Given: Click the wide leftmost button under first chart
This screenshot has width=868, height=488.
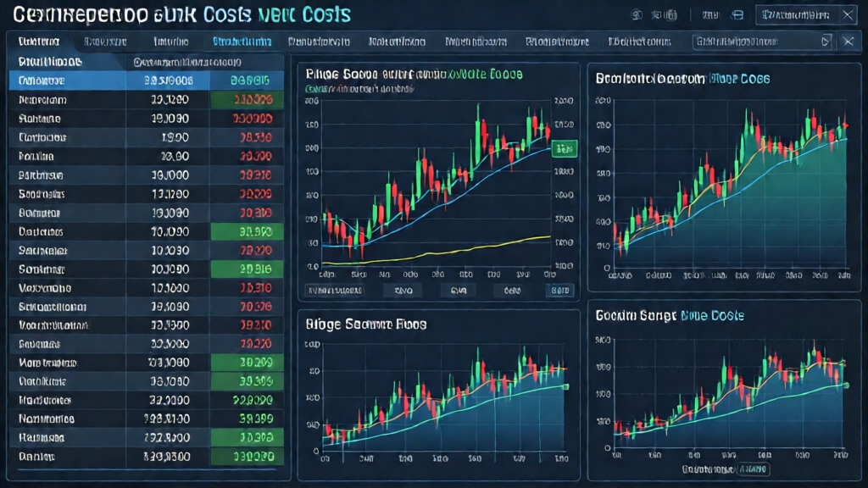Looking at the screenshot, I should click(335, 291).
